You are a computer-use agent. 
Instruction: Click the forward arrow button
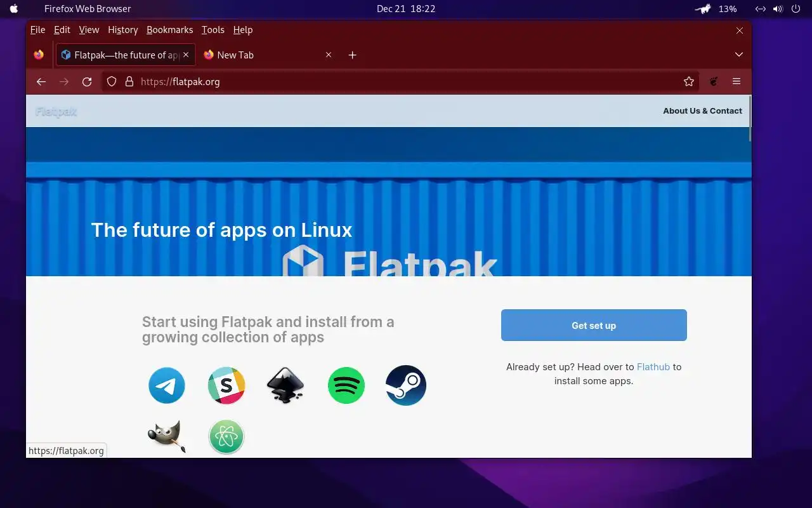pyautogui.click(x=64, y=81)
